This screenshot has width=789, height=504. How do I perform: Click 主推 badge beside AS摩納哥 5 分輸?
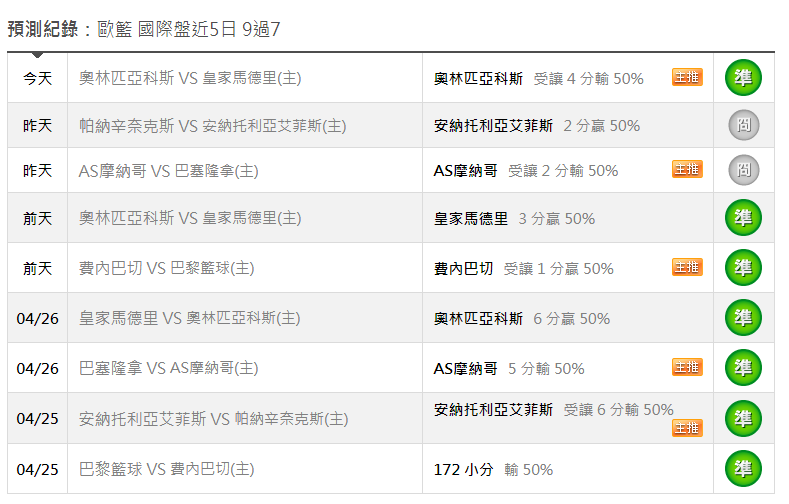tap(687, 367)
